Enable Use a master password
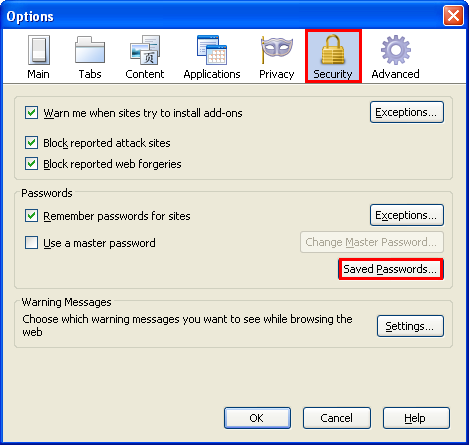Viewport: 469px width, 445px height. [x=31, y=243]
